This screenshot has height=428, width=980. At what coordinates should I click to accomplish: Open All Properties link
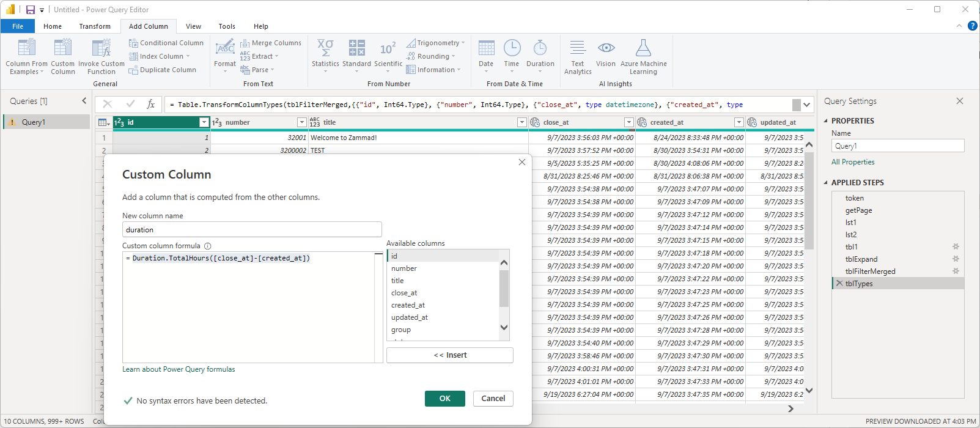click(x=853, y=162)
